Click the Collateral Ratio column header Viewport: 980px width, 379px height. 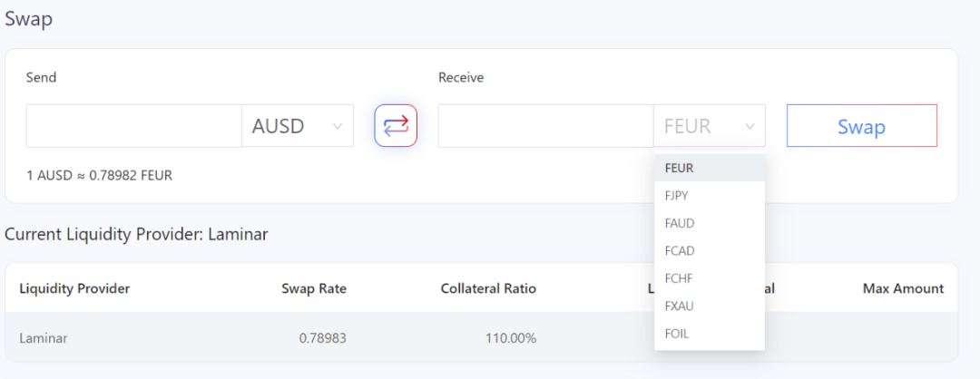tap(488, 288)
